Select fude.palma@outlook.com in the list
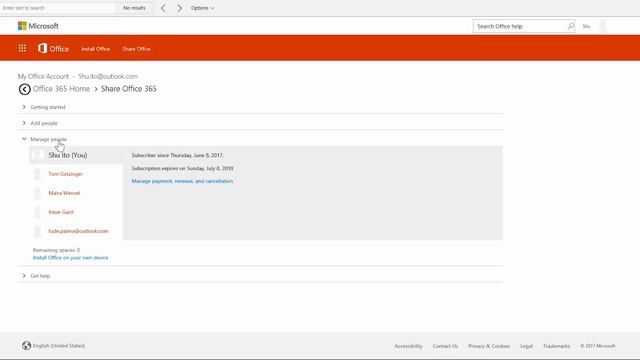This screenshot has height=360, width=640. click(x=78, y=231)
